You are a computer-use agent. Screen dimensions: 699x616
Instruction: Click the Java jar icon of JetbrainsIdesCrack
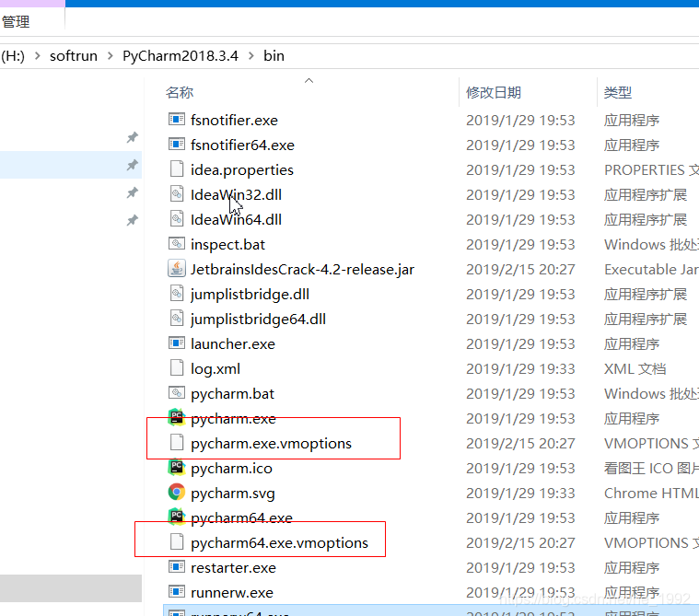[177, 269]
